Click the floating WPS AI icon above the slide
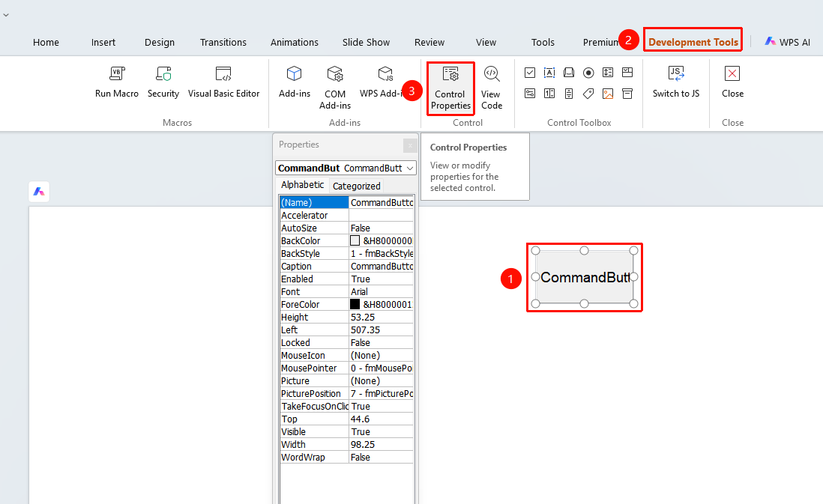The height and width of the screenshot is (504, 823). pos(39,192)
